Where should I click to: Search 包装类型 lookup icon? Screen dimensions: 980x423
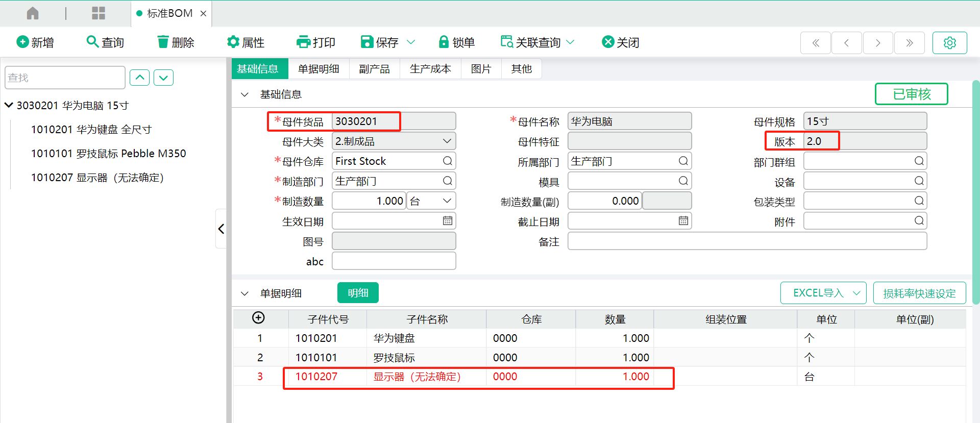919,201
